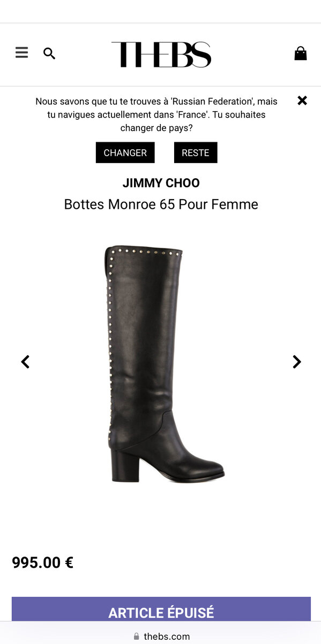Open the hamburger navigation menu
The width and height of the screenshot is (321, 644).
click(x=21, y=53)
